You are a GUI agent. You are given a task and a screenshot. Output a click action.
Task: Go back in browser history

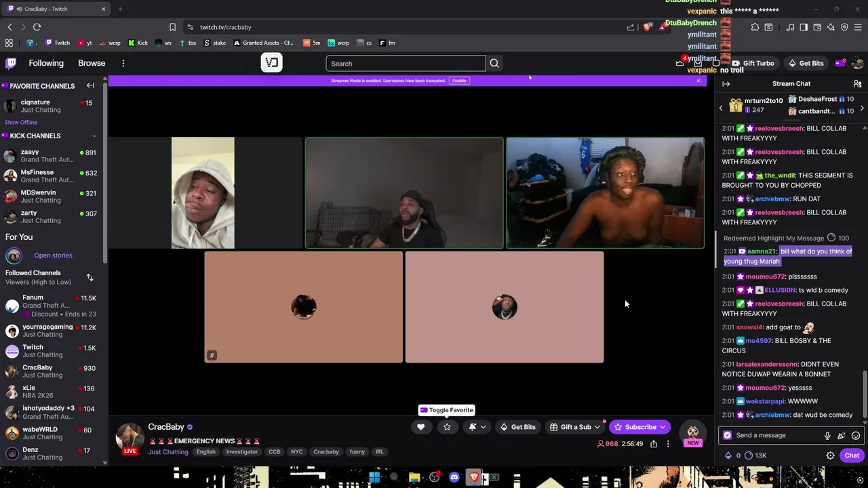point(9,27)
